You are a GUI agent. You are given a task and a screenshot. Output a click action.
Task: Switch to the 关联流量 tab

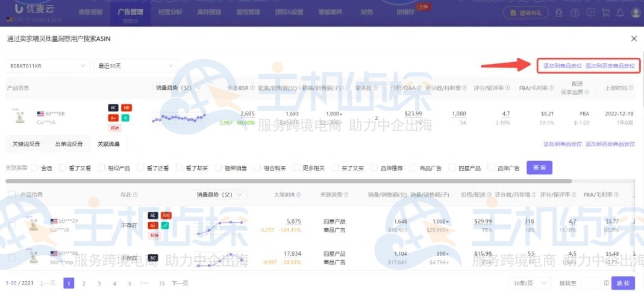[108, 144]
